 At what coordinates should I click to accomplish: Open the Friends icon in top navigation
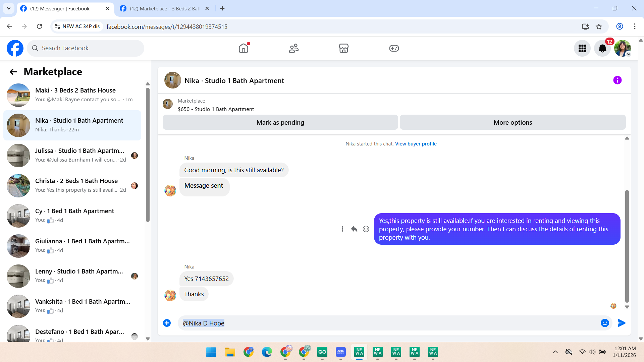point(293,48)
